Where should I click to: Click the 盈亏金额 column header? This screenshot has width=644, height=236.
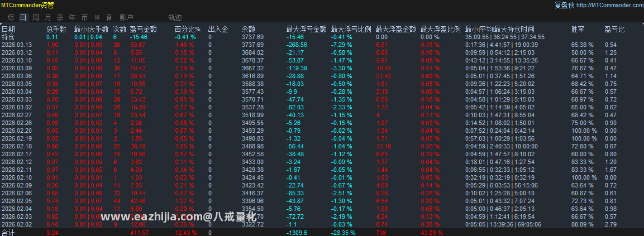coord(144,29)
